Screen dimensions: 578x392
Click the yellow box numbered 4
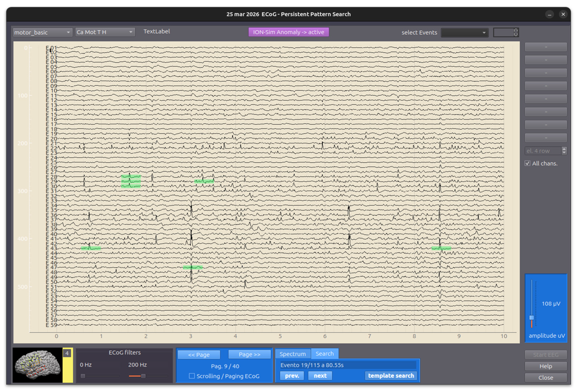[67, 353]
